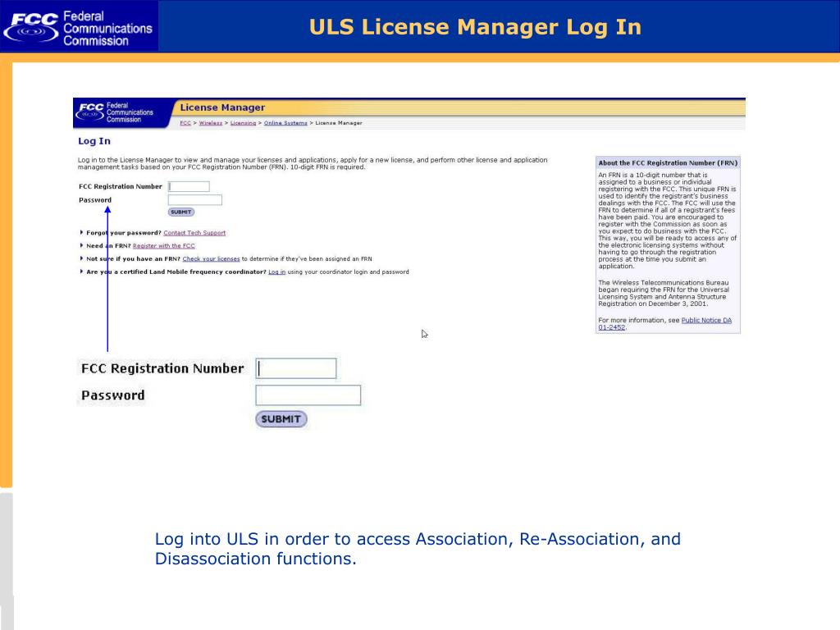Viewport: 840px width, 630px height.
Task: Click the small FCC Registration Number field
Action: point(189,186)
